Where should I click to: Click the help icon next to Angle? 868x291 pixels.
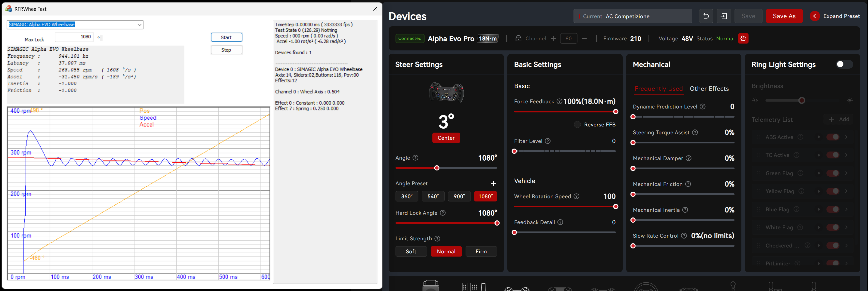coord(415,158)
